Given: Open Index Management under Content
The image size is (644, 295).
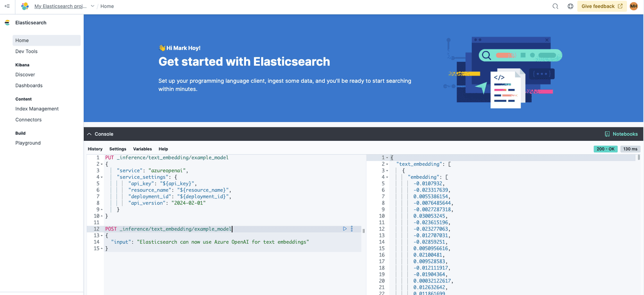Looking at the screenshot, I should [x=37, y=109].
